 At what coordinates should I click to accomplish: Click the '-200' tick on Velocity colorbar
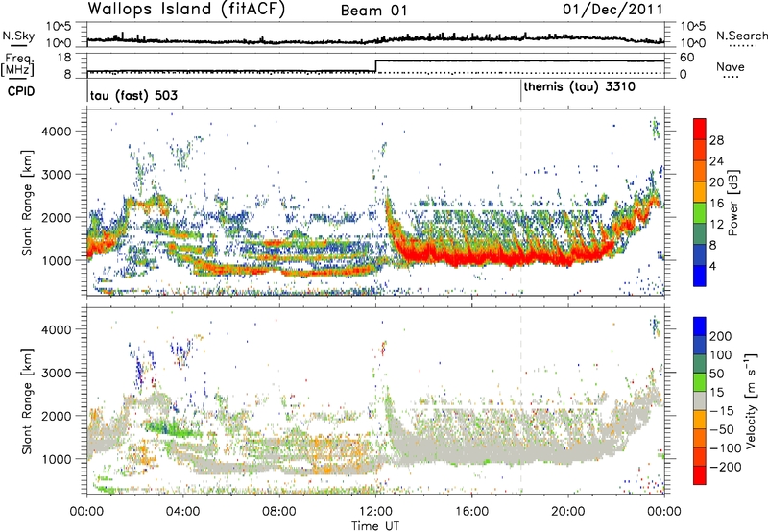point(726,467)
